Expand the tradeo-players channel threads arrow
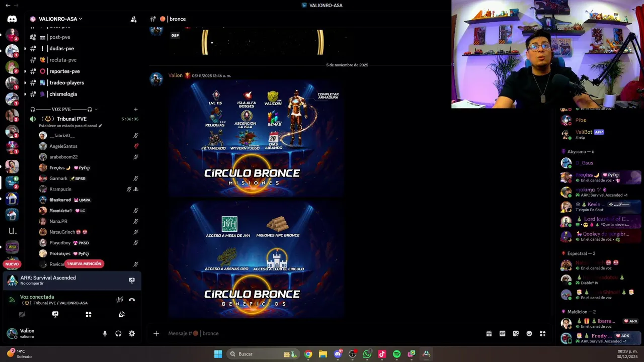The height and width of the screenshot is (362, 644). [25, 82]
